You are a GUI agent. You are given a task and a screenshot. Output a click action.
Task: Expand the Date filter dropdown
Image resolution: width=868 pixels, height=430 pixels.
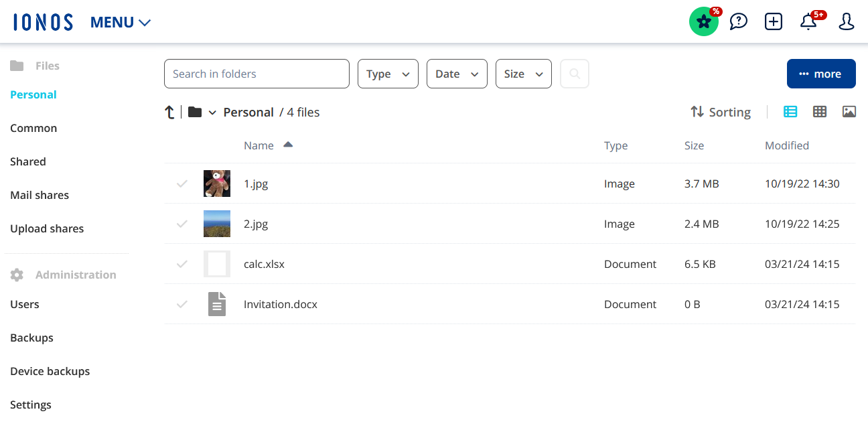coord(457,74)
